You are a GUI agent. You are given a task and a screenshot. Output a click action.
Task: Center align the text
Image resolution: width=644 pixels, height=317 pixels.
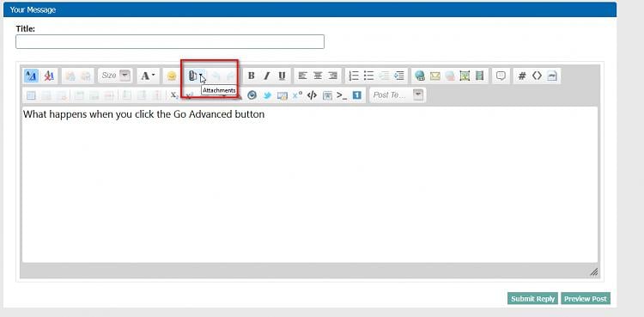pos(318,76)
